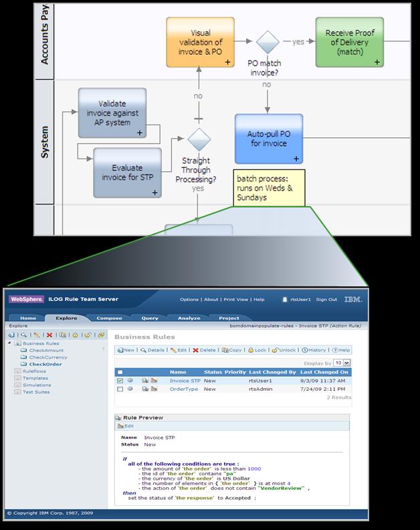Click the Sign Out link
The width and height of the screenshot is (420, 530).
pyautogui.click(x=326, y=300)
